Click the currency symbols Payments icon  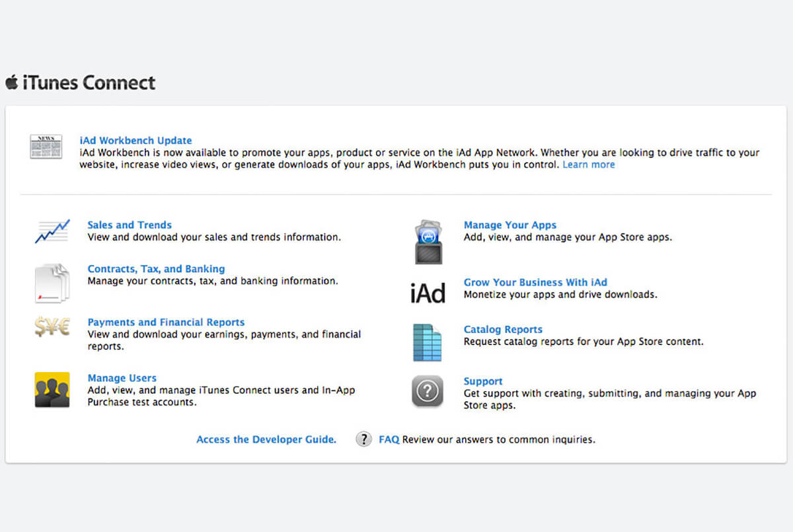point(52,326)
